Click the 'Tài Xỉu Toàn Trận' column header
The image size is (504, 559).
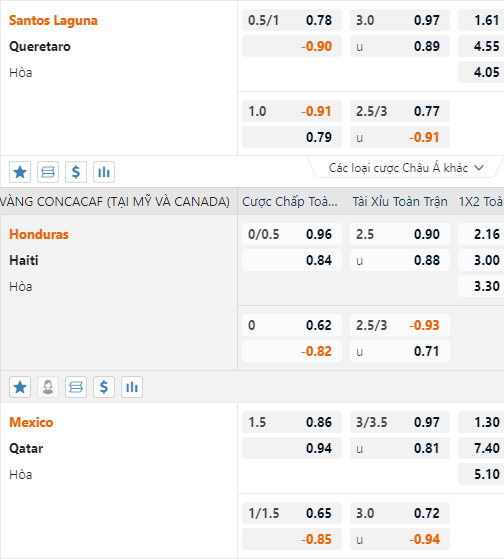[400, 201]
